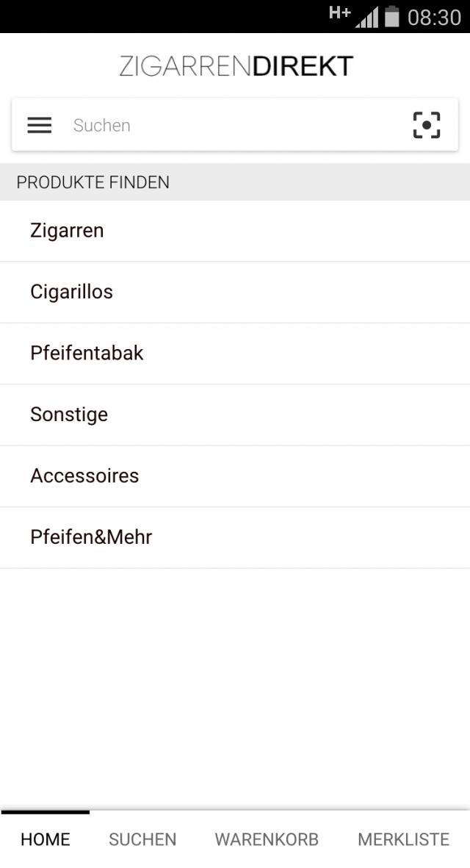The image size is (470, 868).
Task: Tap the battery status icon
Action: pyautogui.click(x=392, y=16)
